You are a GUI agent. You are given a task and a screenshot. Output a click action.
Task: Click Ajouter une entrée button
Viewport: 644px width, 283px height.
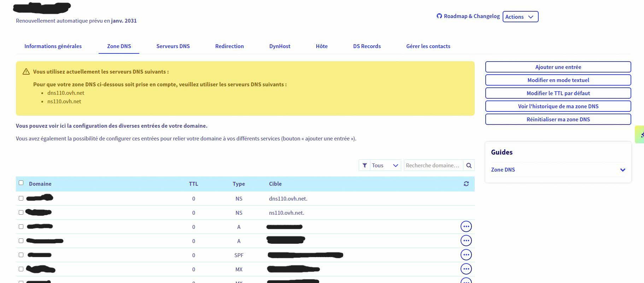[x=558, y=67]
